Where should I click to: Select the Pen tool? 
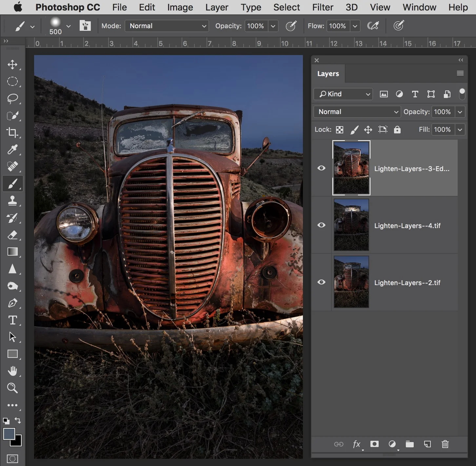point(12,303)
